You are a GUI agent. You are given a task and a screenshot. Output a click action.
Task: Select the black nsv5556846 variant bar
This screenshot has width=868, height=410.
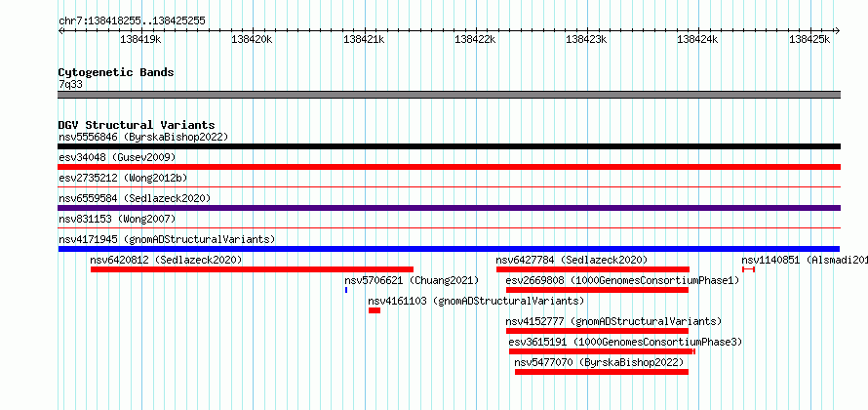pyautogui.click(x=449, y=146)
